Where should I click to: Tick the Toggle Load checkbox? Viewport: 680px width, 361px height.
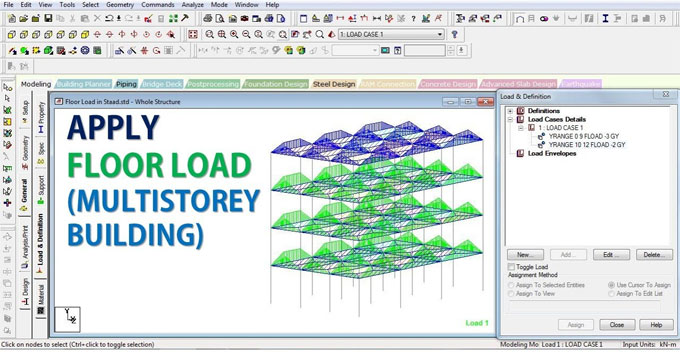click(511, 267)
